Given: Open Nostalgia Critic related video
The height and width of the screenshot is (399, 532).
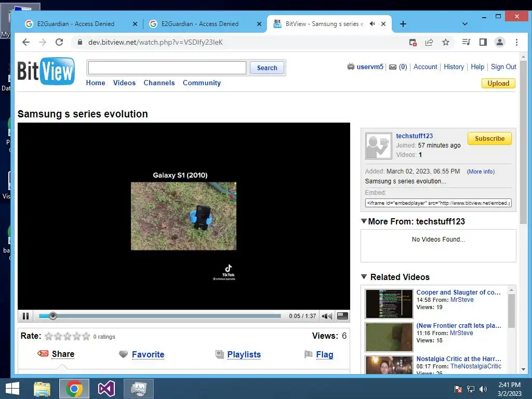Looking at the screenshot, I should pos(459,359).
